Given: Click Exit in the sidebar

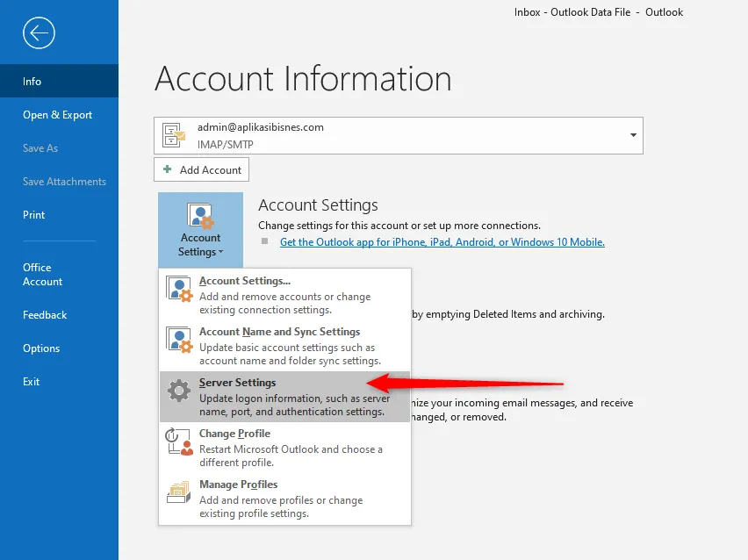Looking at the screenshot, I should 59,382.
